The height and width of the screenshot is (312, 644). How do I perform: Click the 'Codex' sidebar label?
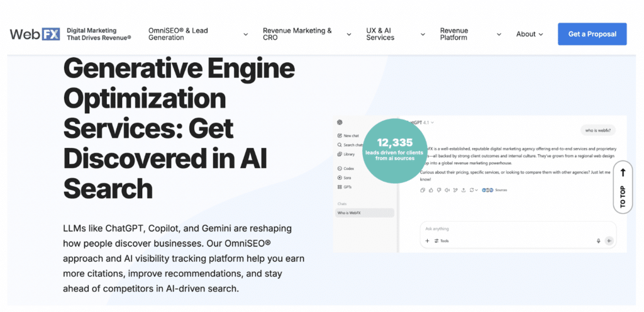click(348, 169)
